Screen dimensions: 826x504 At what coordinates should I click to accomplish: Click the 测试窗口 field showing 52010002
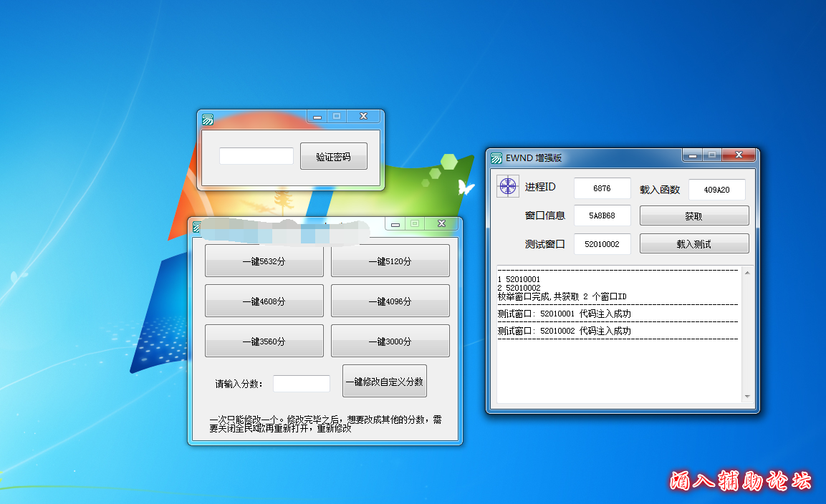(602, 244)
